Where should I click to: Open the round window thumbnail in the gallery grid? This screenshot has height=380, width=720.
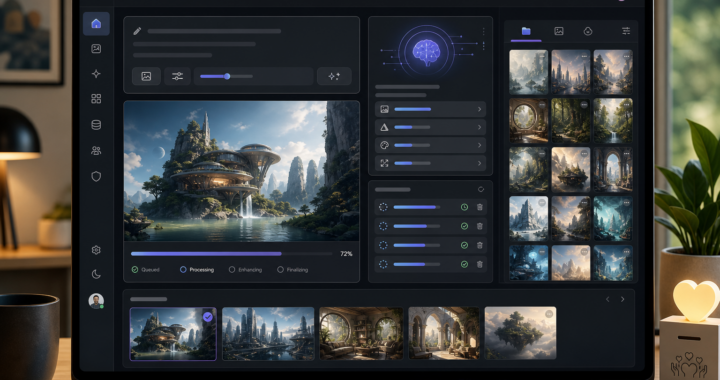click(x=529, y=121)
